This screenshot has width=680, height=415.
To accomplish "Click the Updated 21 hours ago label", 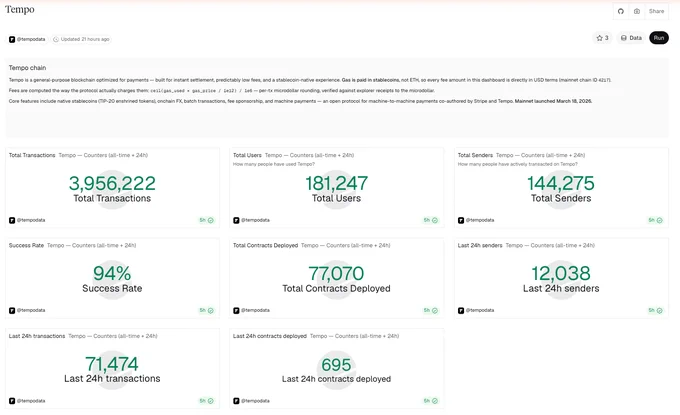I will point(81,39).
